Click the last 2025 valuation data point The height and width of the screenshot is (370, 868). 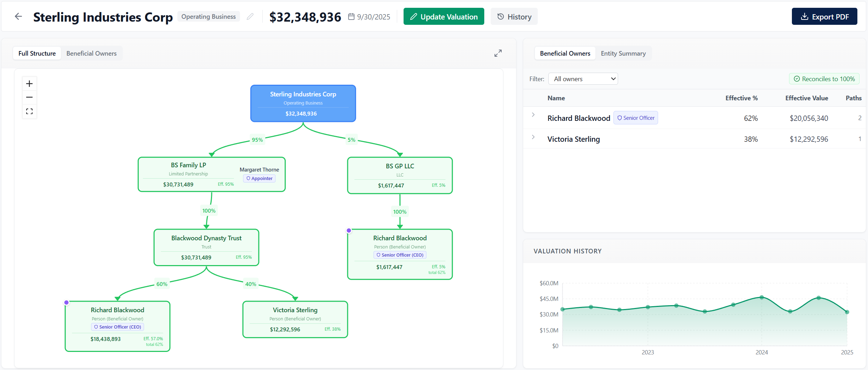click(847, 312)
